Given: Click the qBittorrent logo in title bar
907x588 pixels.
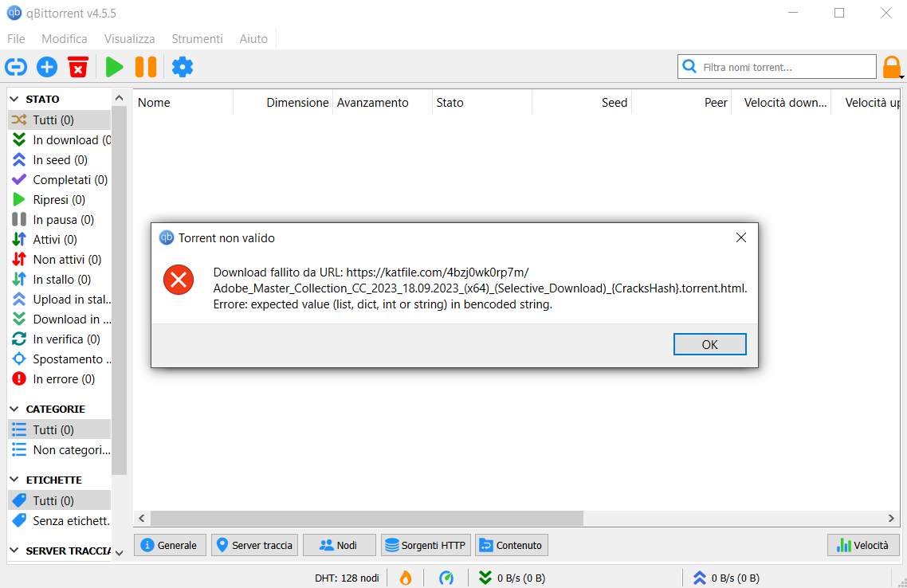Looking at the screenshot, I should point(14,13).
